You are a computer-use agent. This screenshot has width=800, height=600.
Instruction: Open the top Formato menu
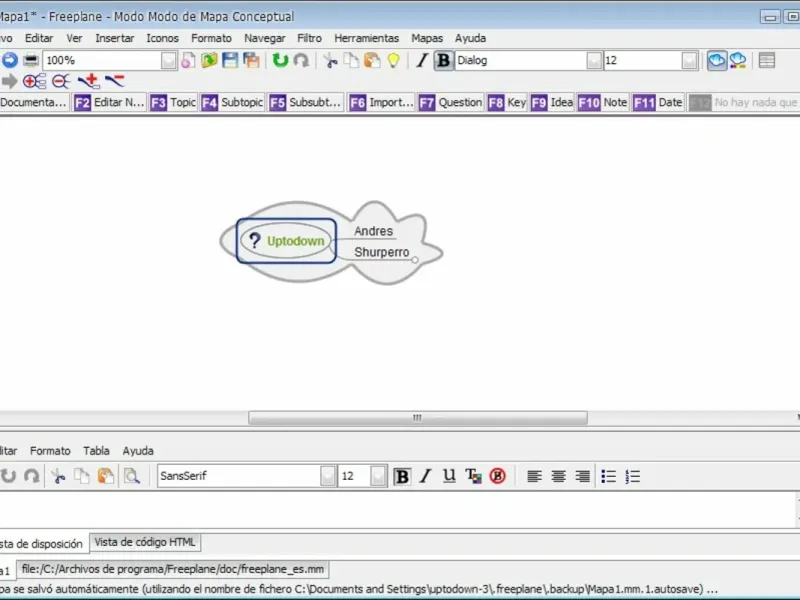[x=211, y=38]
